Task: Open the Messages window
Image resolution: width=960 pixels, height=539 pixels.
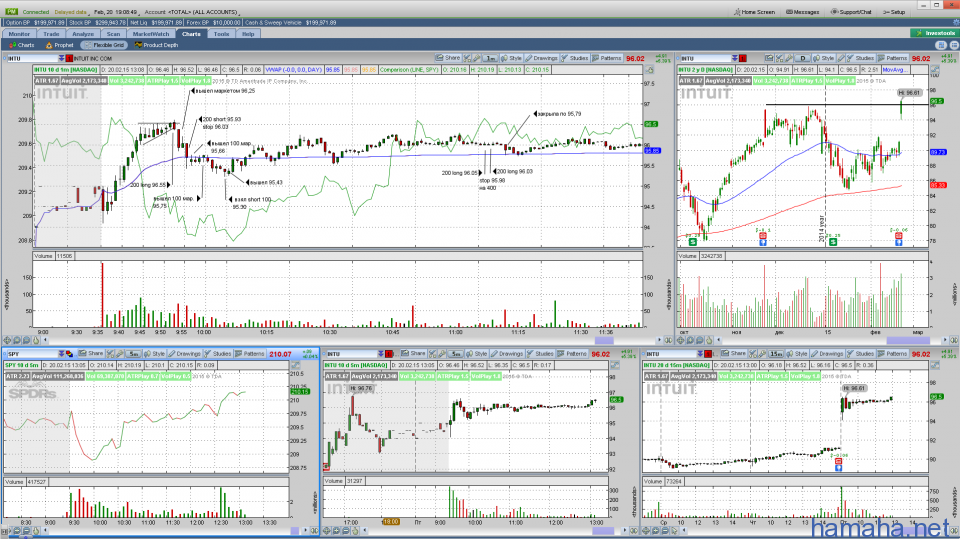Action: click(x=802, y=12)
